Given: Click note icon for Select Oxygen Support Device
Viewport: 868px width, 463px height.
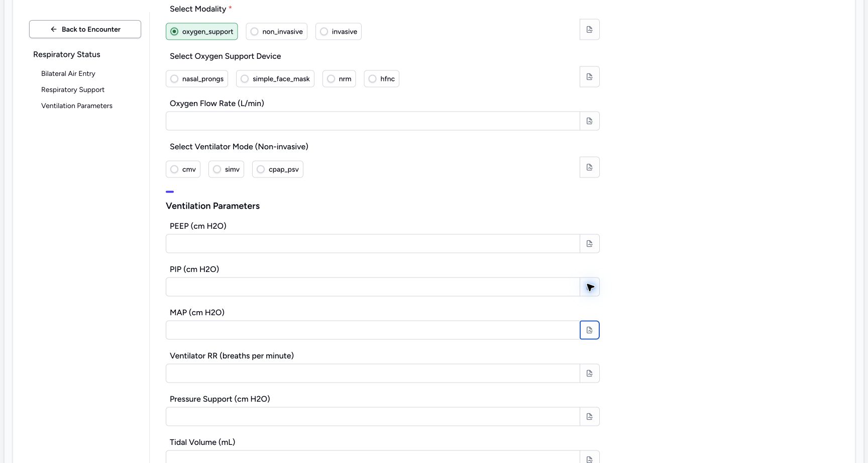Looking at the screenshot, I should click(590, 77).
